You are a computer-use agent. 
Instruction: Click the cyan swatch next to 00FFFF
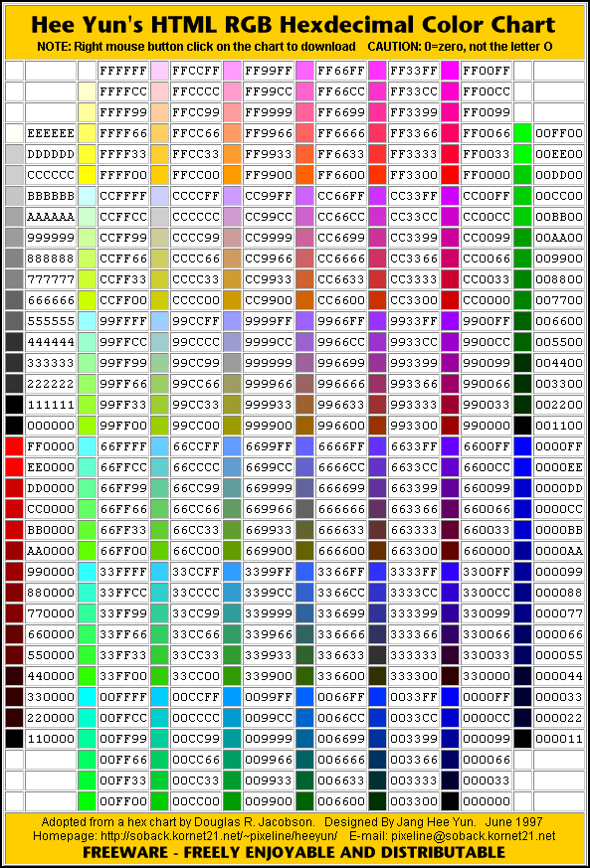click(x=87, y=697)
